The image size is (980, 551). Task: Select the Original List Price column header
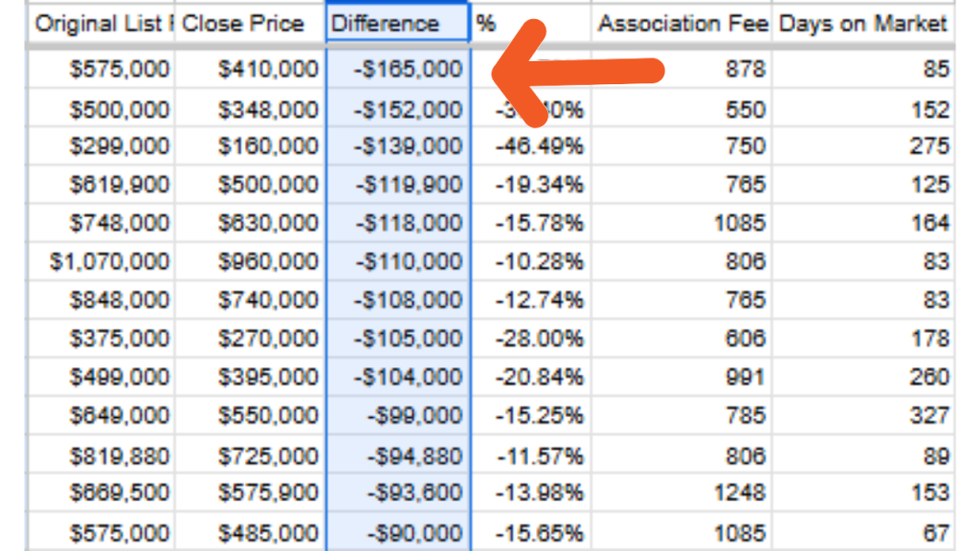(x=100, y=23)
